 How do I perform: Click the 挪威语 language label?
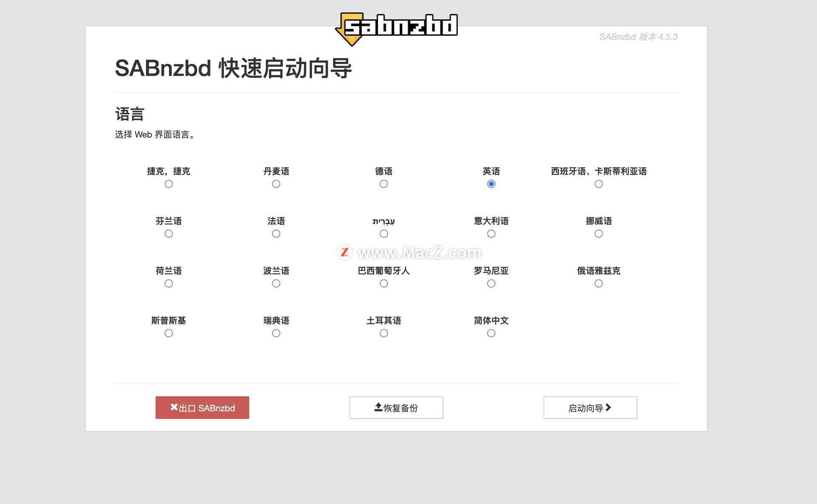(x=599, y=221)
